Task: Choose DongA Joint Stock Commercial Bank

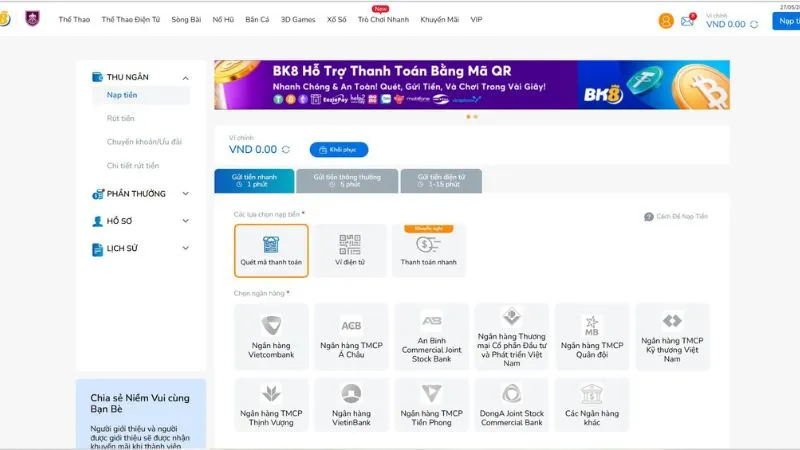Action: pos(512,405)
